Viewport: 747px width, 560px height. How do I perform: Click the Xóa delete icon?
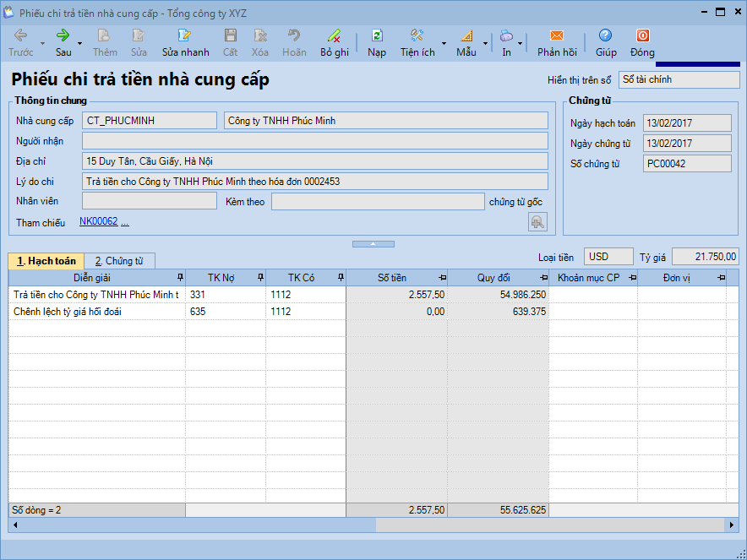[x=260, y=43]
